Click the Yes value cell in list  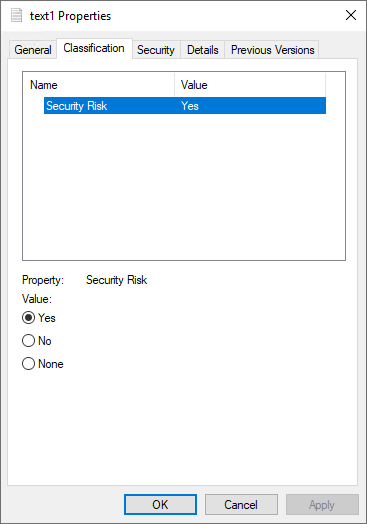(190, 106)
